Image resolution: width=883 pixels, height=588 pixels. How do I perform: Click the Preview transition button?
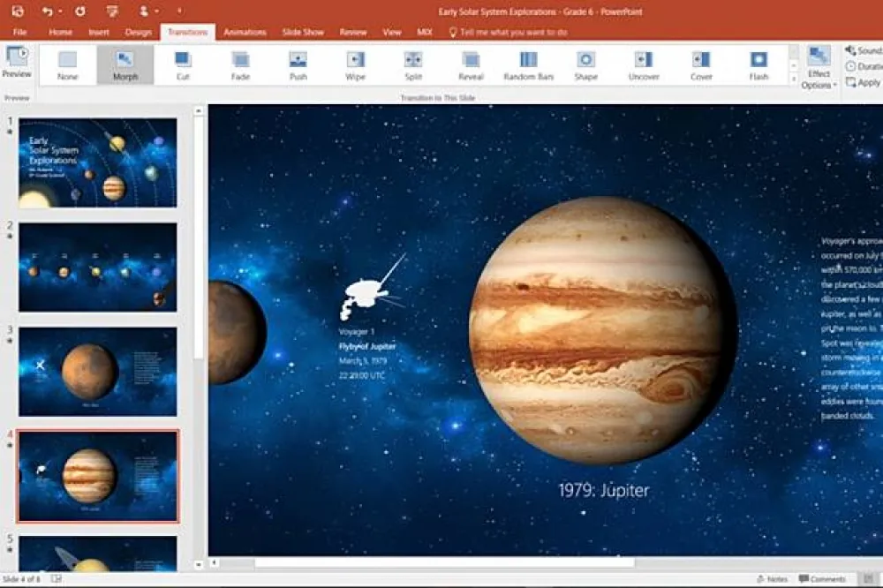pos(17,62)
